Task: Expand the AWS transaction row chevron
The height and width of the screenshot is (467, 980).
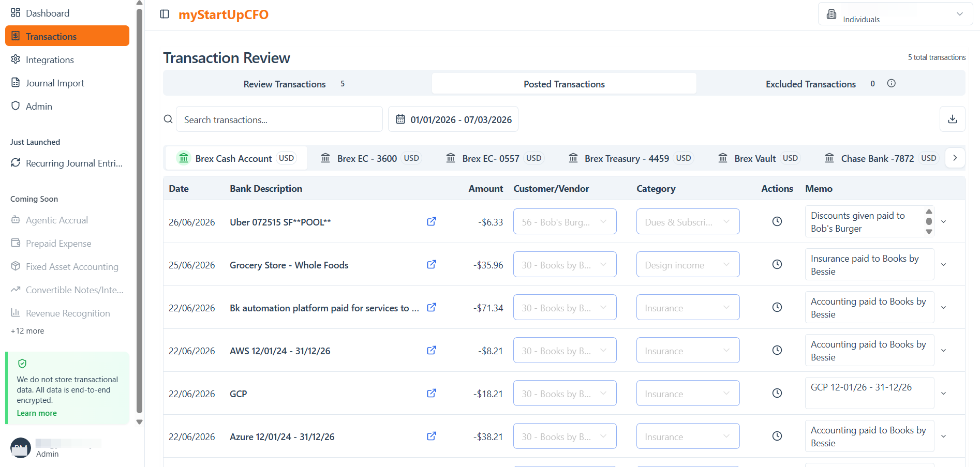Action: tap(943, 350)
